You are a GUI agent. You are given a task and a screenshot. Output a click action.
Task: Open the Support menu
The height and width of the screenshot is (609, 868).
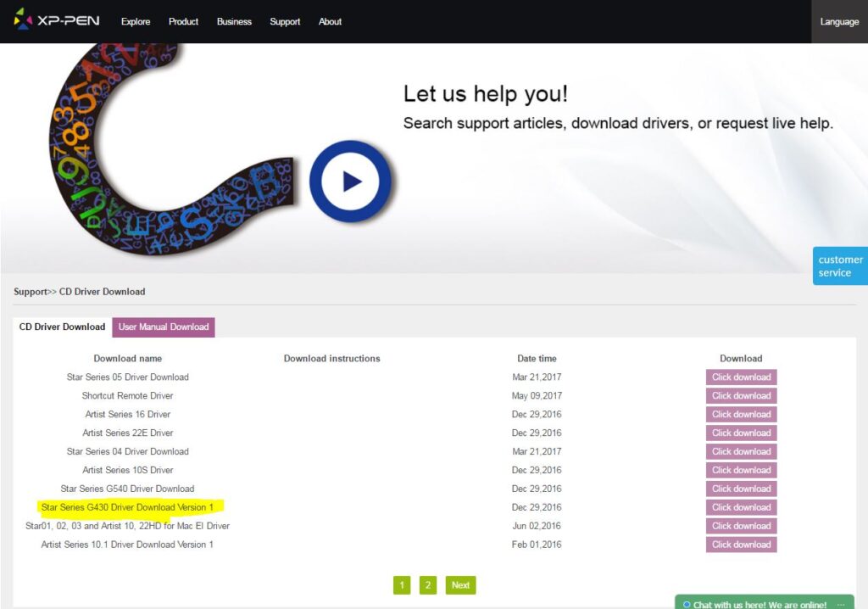[285, 21]
